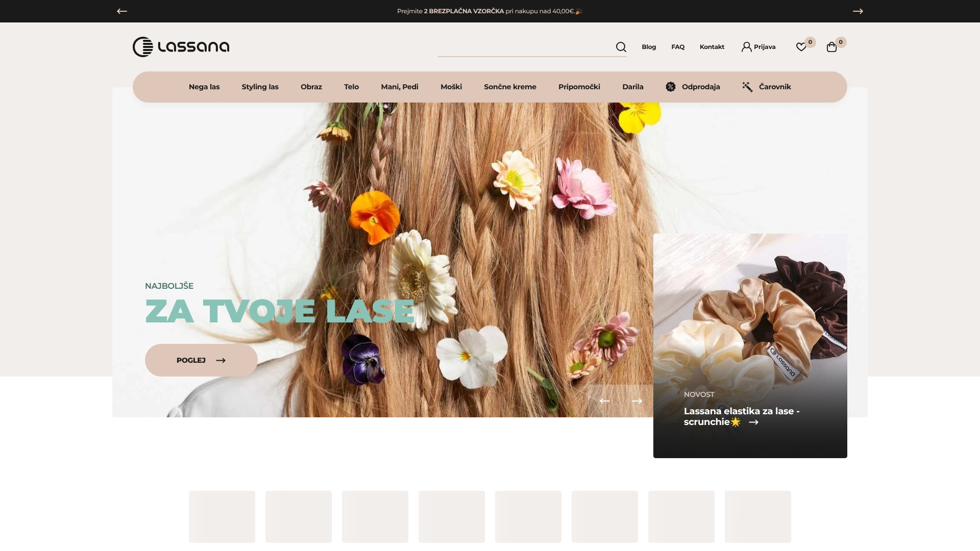The width and height of the screenshot is (980, 551).
Task: Click the Lassana logo
Action: click(x=181, y=47)
